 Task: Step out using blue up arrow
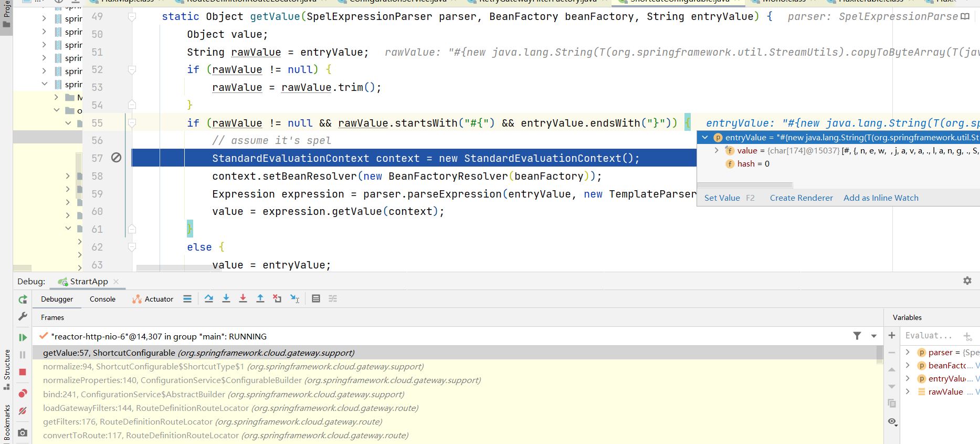[x=260, y=298]
